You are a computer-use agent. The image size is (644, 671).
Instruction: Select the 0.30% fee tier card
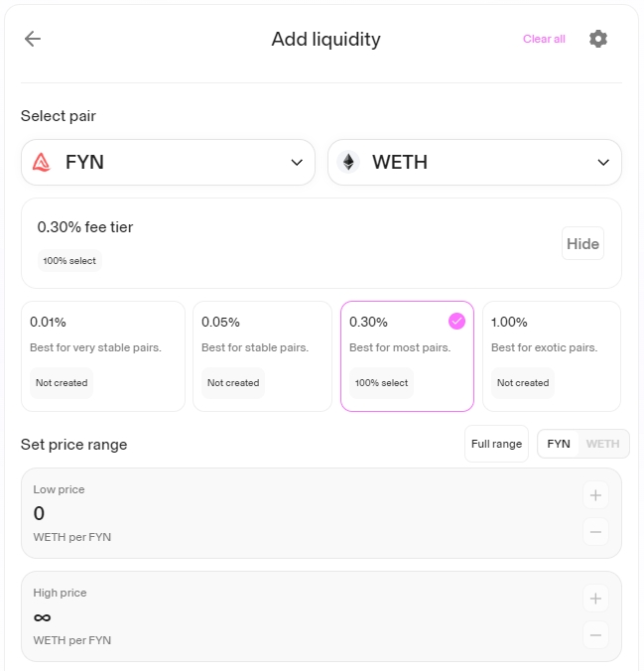click(x=407, y=355)
